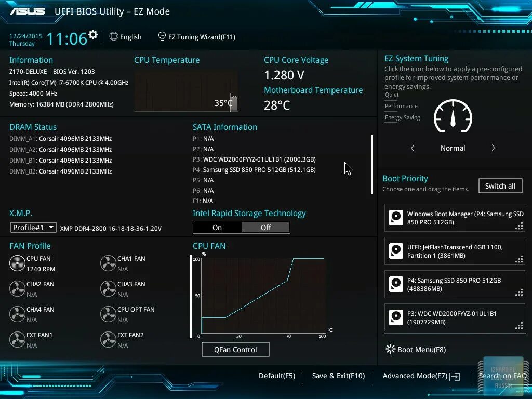Click the 28°C motherboard temperature value
The height and width of the screenshot is (399, 532).
[277, 105]
